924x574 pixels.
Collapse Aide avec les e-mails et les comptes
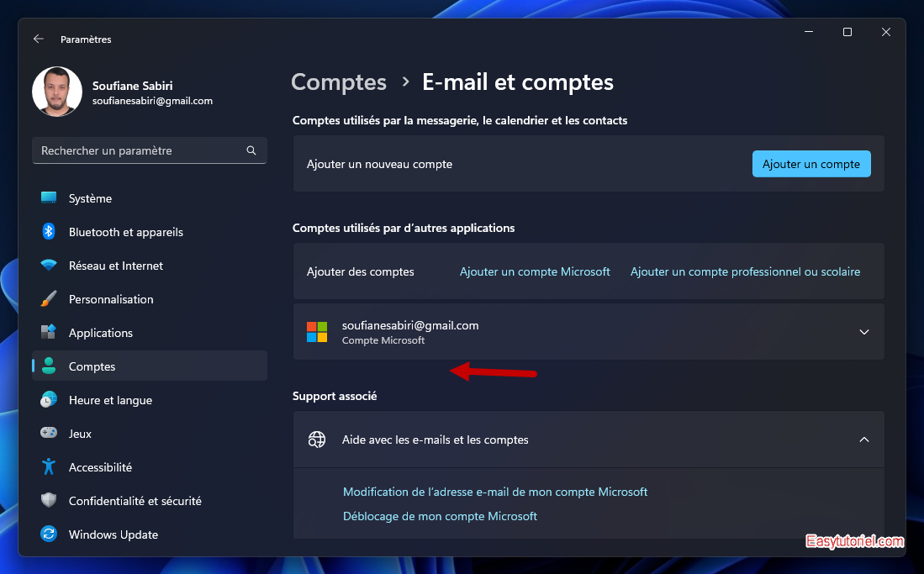coord(864,440)
